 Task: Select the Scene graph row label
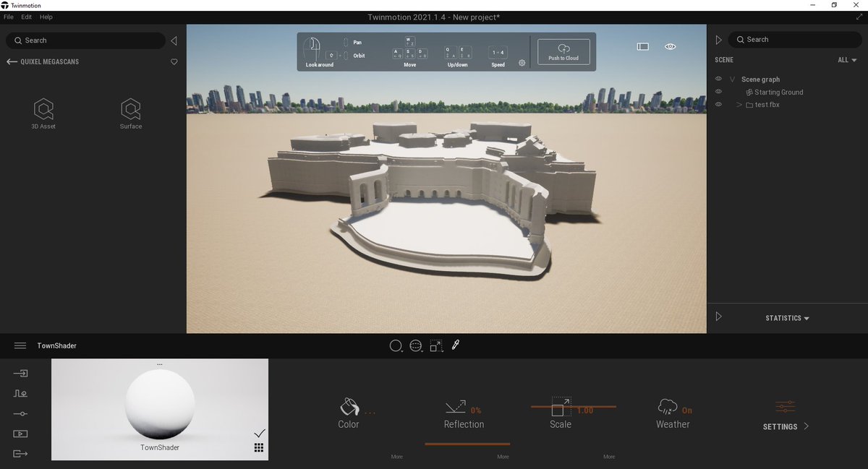760,79
